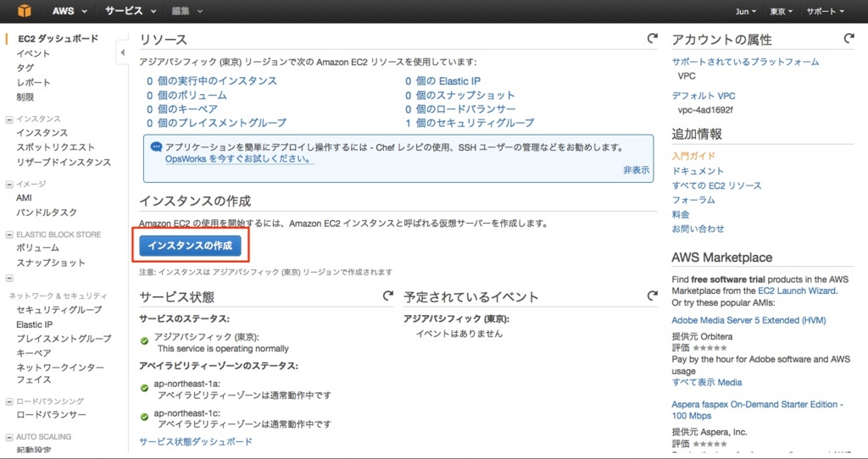
Task: Open フォーラム link
Action: point(693,200)
